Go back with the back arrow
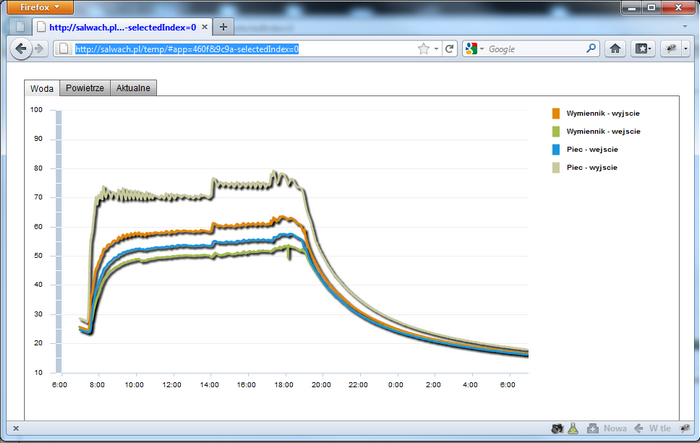 pos(21,49)
